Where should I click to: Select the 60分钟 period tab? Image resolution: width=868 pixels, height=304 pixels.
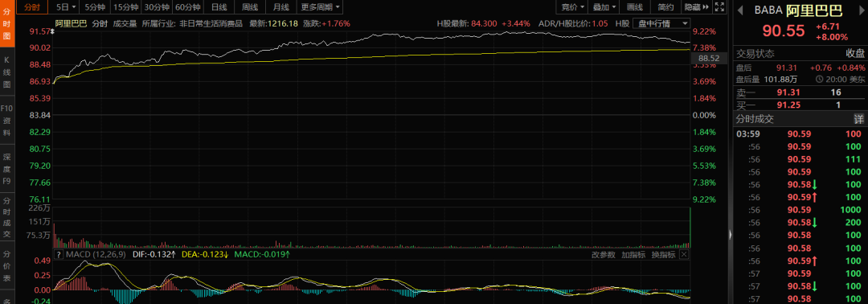click(187, 7)
